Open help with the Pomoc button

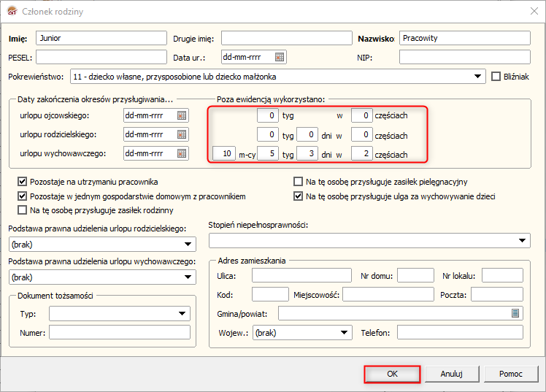[x=510, y=374]
